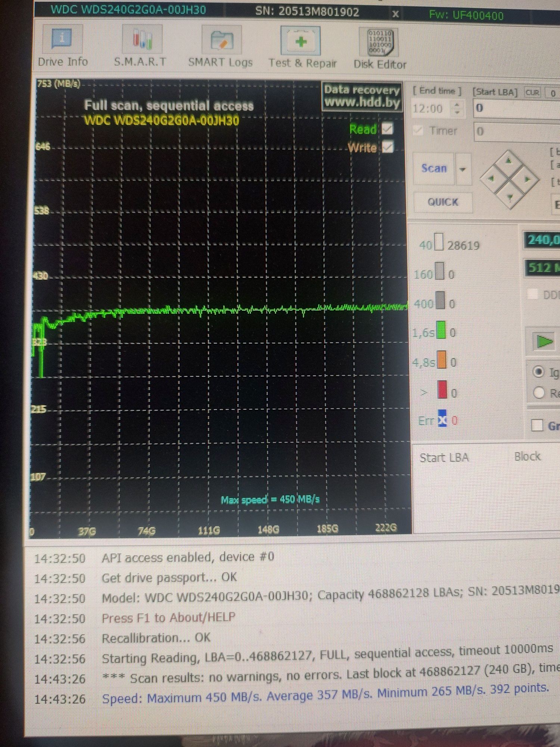Click the 4,8s orange block indicator
The image size is (560, 747).
coord(442,359)
